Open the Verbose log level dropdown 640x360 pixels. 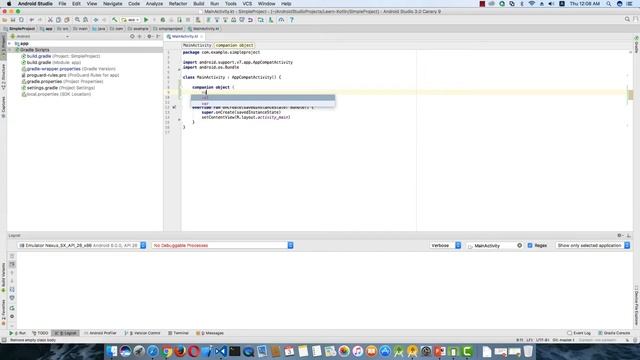tap(445, 245)
